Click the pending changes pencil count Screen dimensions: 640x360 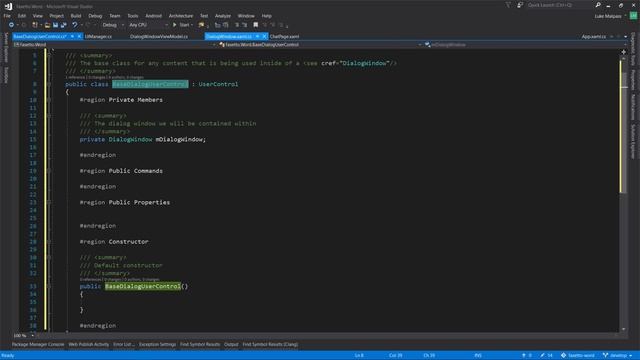click(546, 356)
